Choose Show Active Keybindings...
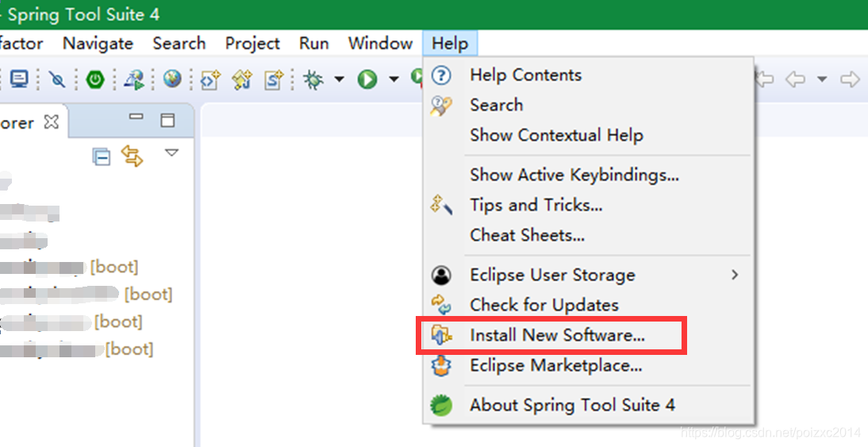 pos(588,175)
